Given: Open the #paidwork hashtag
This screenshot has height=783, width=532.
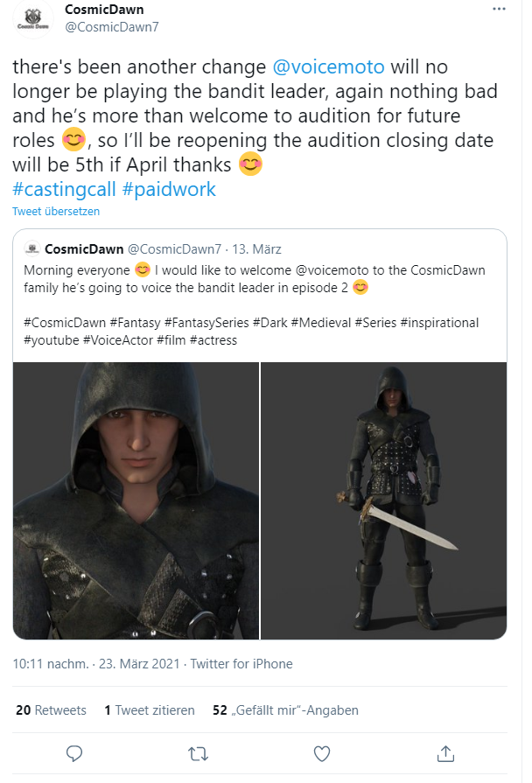Looking at the screenshot, I should 169,190.
